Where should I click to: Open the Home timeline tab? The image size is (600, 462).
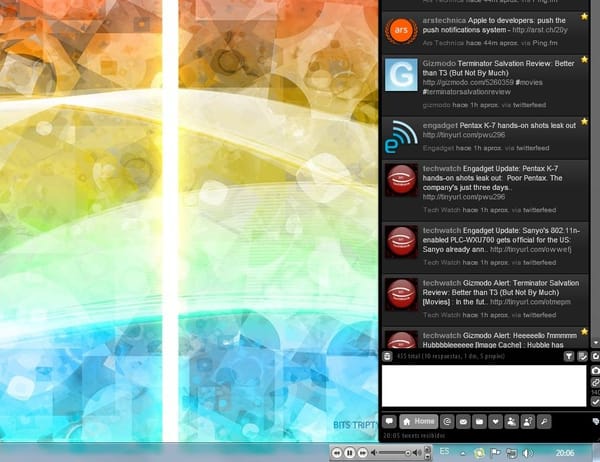[x=420, y=421]
